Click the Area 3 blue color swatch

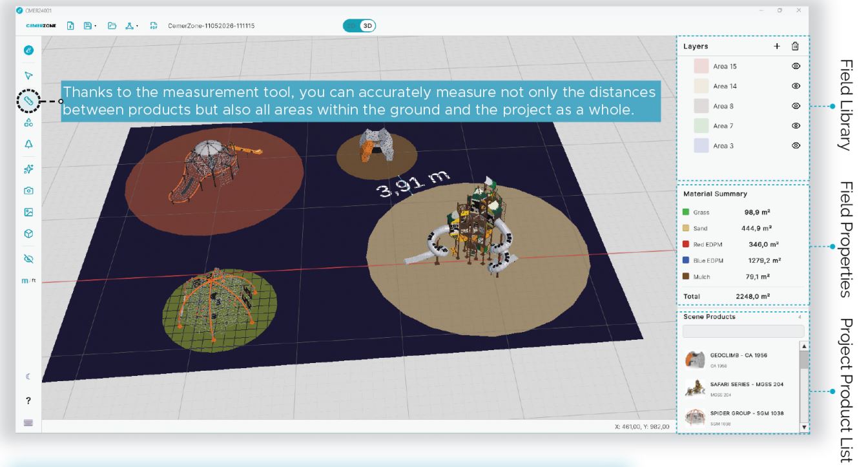click(701, 146)
